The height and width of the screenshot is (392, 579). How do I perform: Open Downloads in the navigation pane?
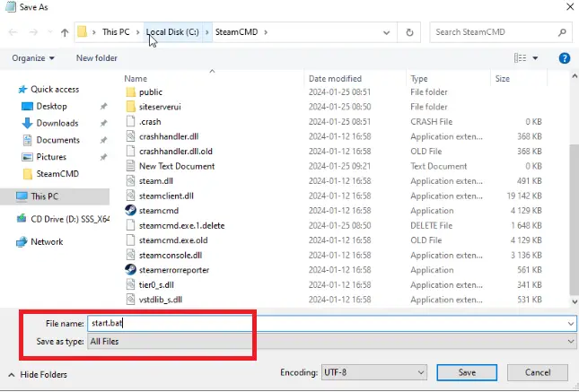(57, 123)
